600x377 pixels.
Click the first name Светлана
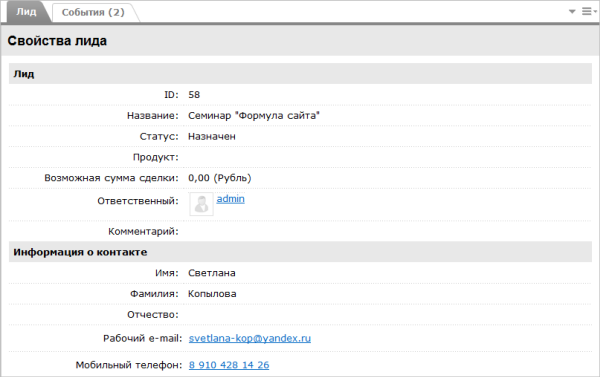(212, 273)
